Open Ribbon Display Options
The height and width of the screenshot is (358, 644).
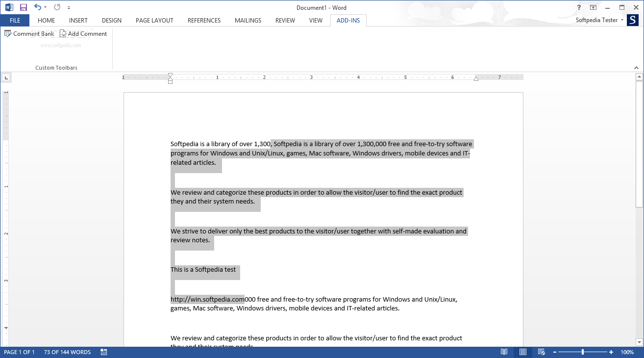(x=593, y=7)
